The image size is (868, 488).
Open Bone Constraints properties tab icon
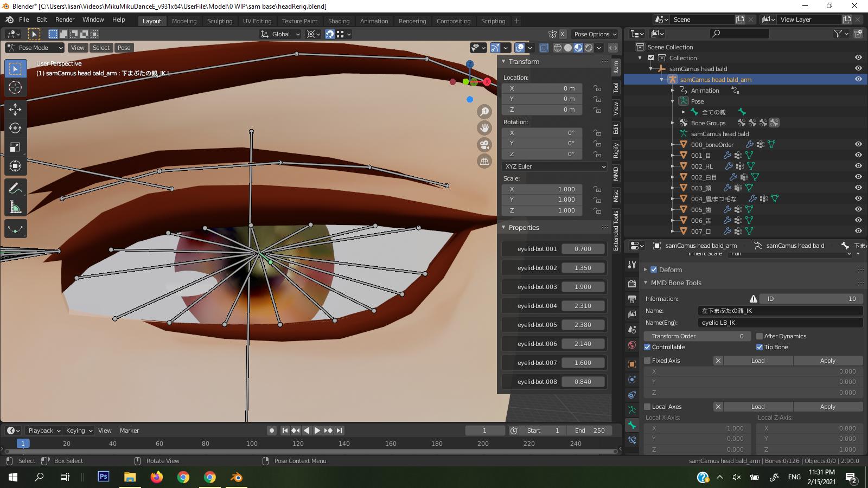[x=632, y=440]
